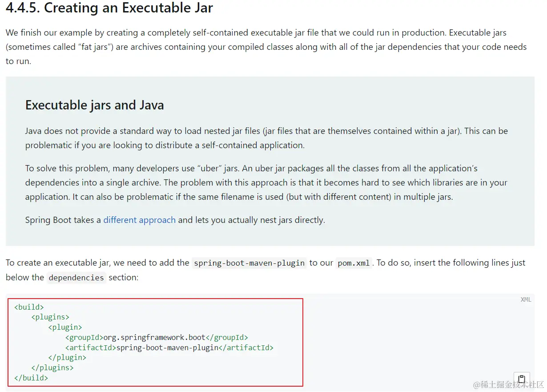
Task: Click the closing </plugin> tag line
Action: (67, 358)
